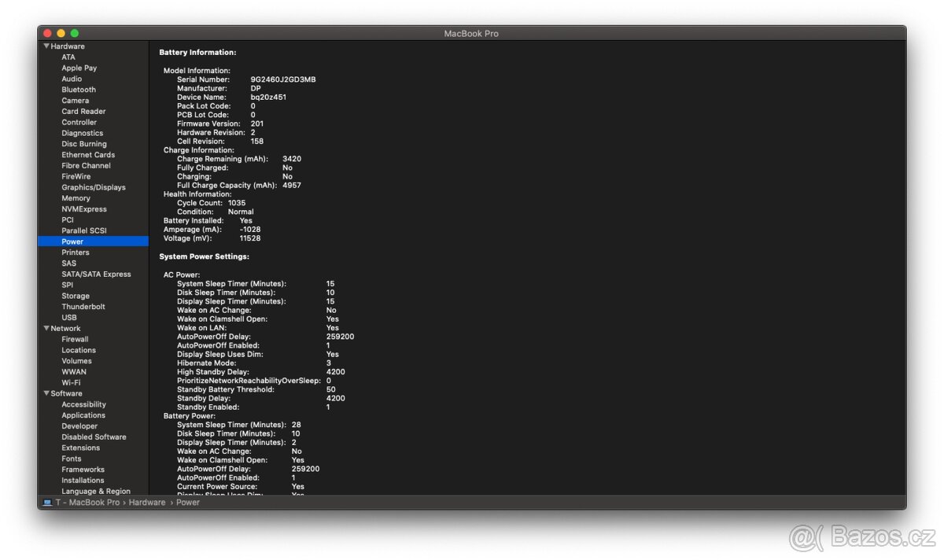Select Fonts in the Software section

(x=71, y=459)
